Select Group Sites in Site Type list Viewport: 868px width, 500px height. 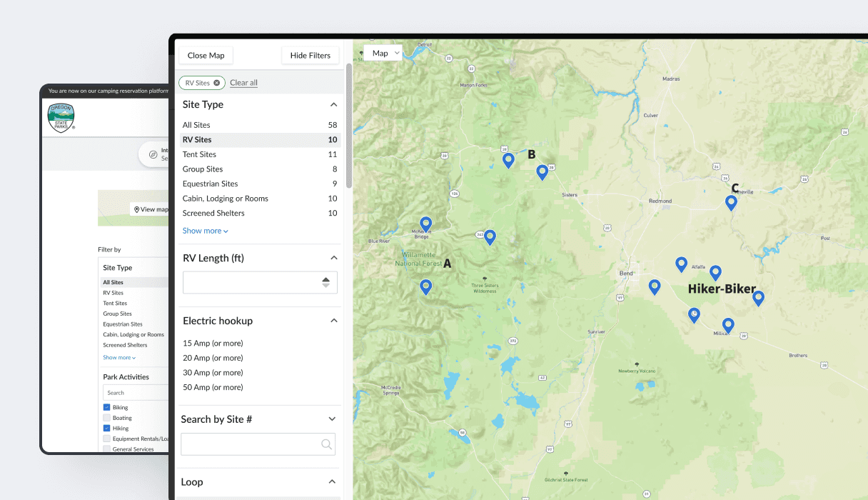tap(260, 169)
